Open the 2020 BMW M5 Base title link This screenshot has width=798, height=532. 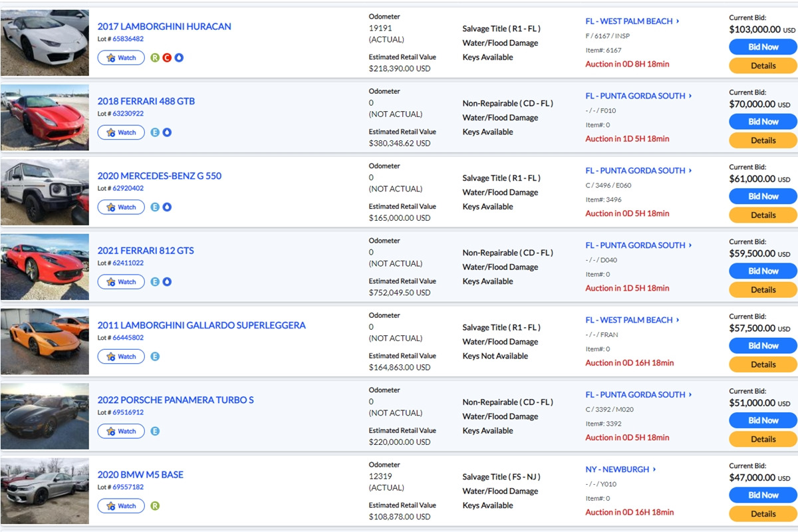[140, 474]
